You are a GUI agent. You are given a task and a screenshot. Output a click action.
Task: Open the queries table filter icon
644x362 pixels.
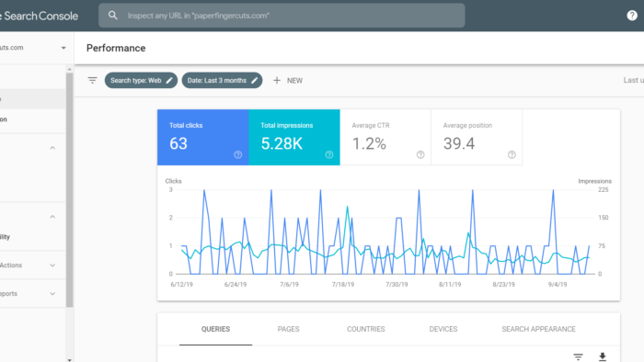click(x=578, y=356)
